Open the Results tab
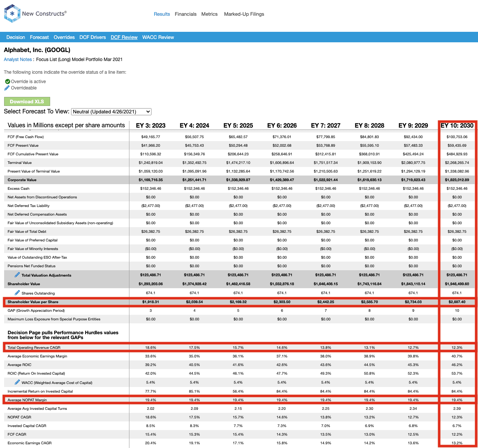Image resolution: width=478 pixels, height=448 pixels. coord(162,14)
